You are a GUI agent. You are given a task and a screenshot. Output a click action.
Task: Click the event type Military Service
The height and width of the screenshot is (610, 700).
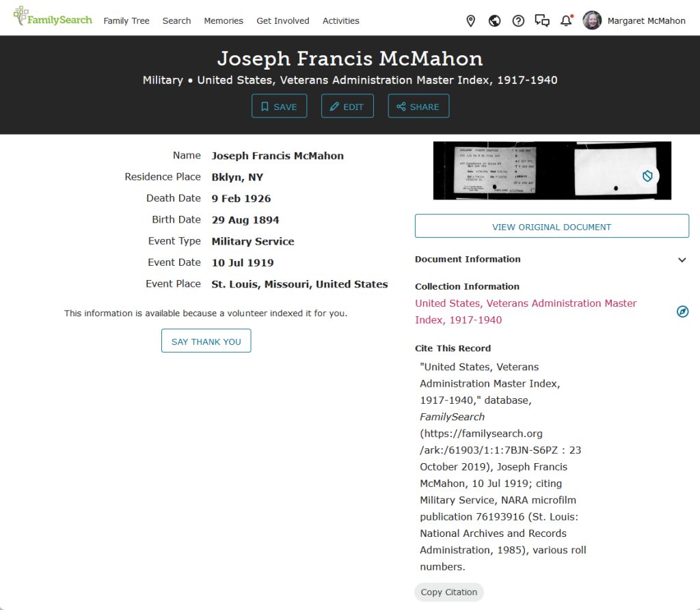point(253,241)
